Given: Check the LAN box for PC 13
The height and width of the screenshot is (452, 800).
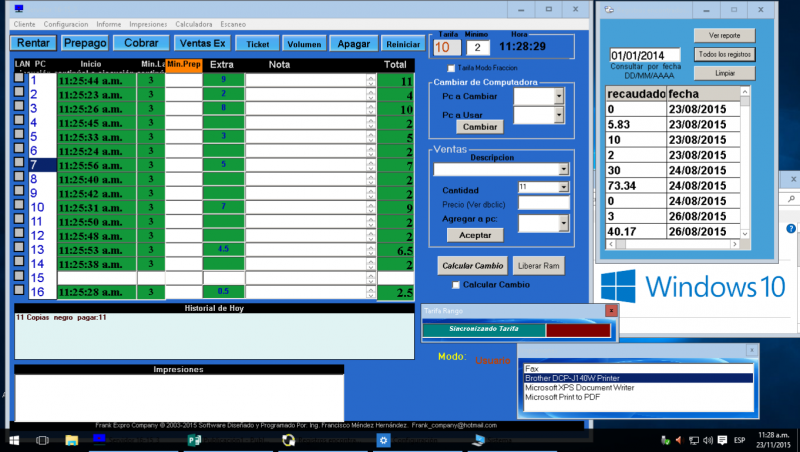Looking at the screenshot, I should click(x=19, y=247).
